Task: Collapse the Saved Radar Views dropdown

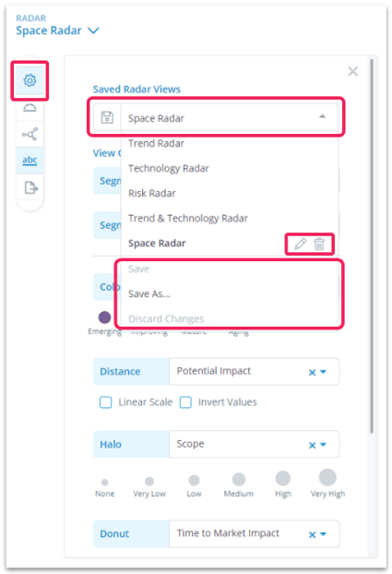Action: (x=322, y=117)
